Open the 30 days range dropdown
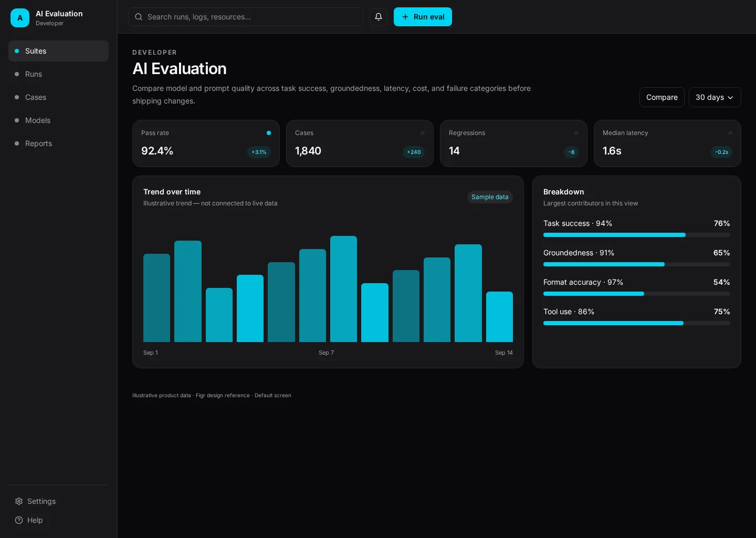The height and width of the screenshot is (538, 756). coord(715,97)
